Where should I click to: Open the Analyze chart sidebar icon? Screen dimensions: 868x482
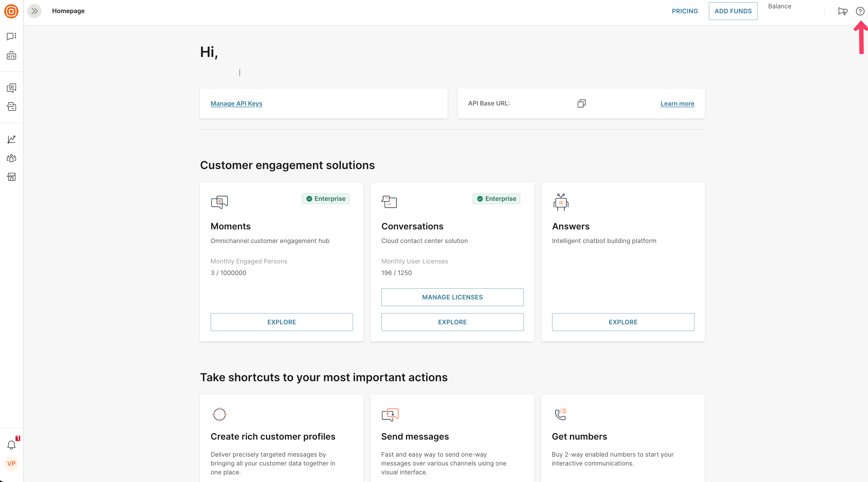(12, 139)
